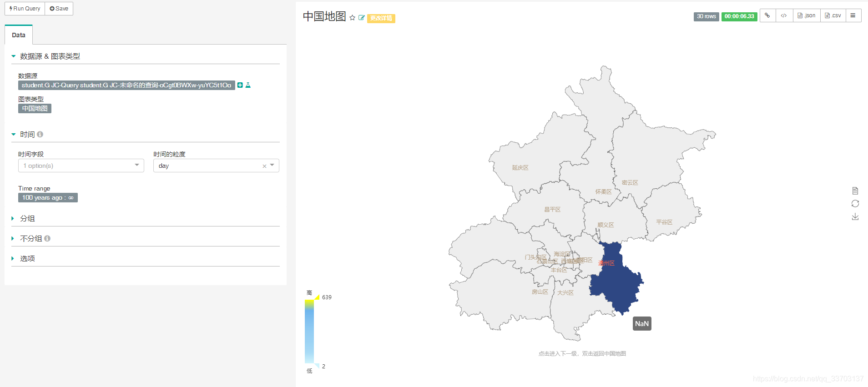
Task: Show info tooltip next to 时间
Action: coord(40,134)
